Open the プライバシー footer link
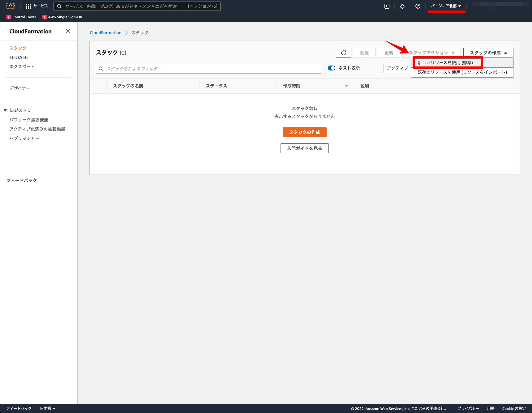 coord(468,408)
